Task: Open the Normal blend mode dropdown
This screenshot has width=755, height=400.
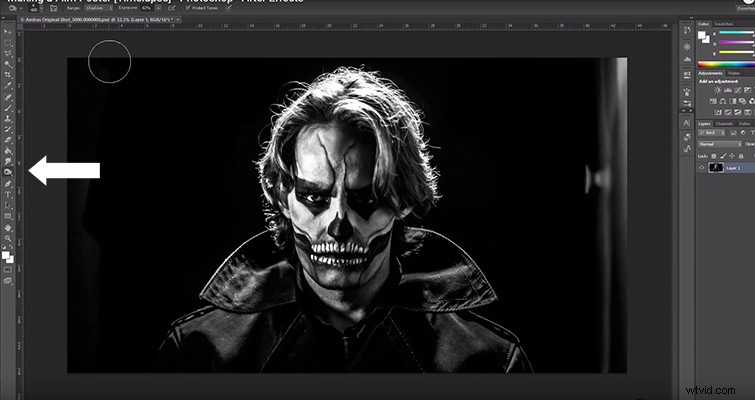Action: (x=720, y=144)
